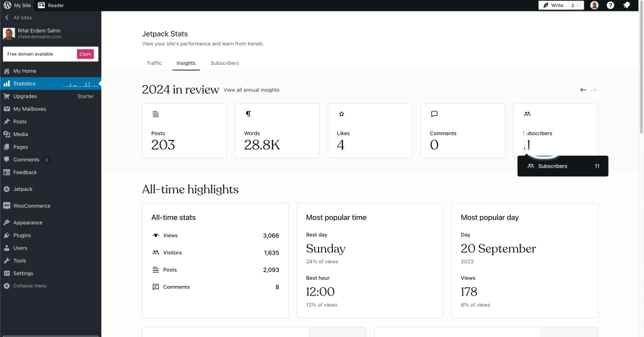Click the Plugins sidebar icon

pyautogui.click(x=6, y=236)
